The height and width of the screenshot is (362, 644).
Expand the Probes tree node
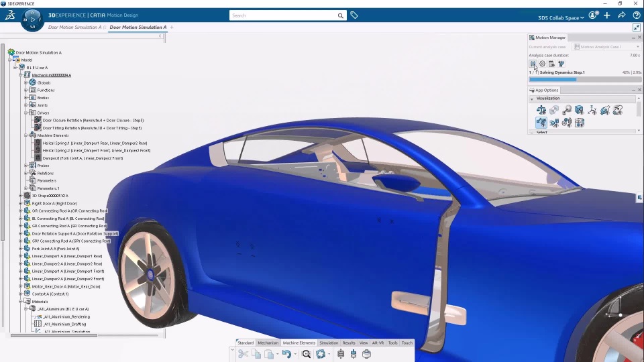point(26,166)
